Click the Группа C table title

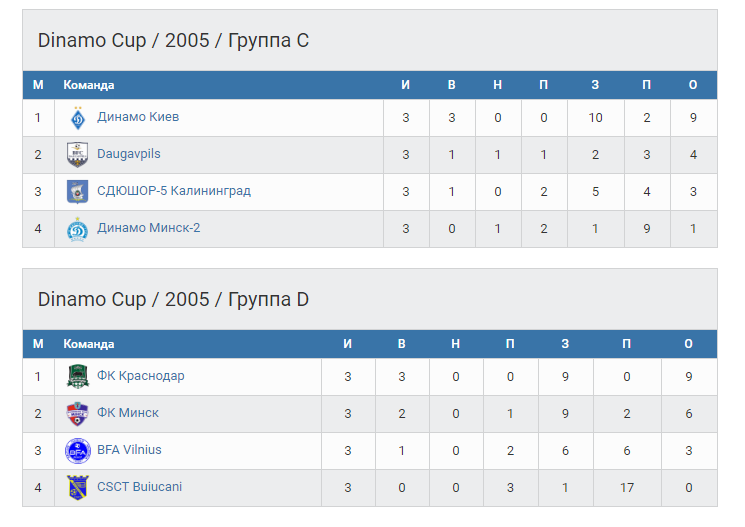(173, 41)
